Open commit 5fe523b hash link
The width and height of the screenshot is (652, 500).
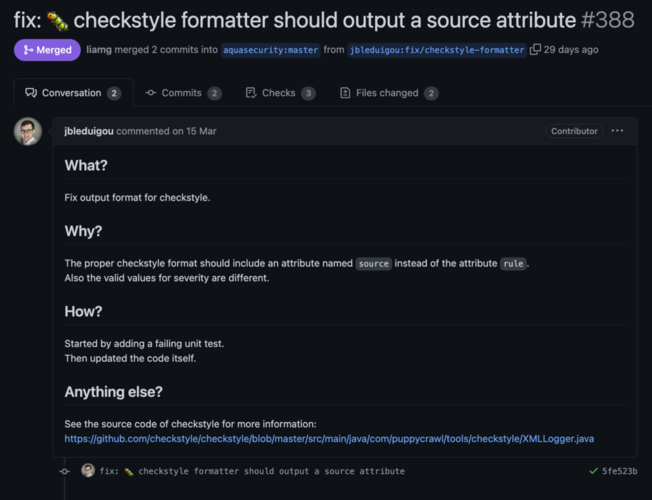[620, 471]
